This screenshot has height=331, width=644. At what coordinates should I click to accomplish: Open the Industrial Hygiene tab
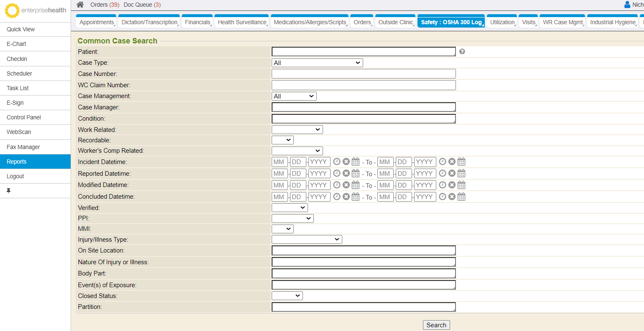612,22
